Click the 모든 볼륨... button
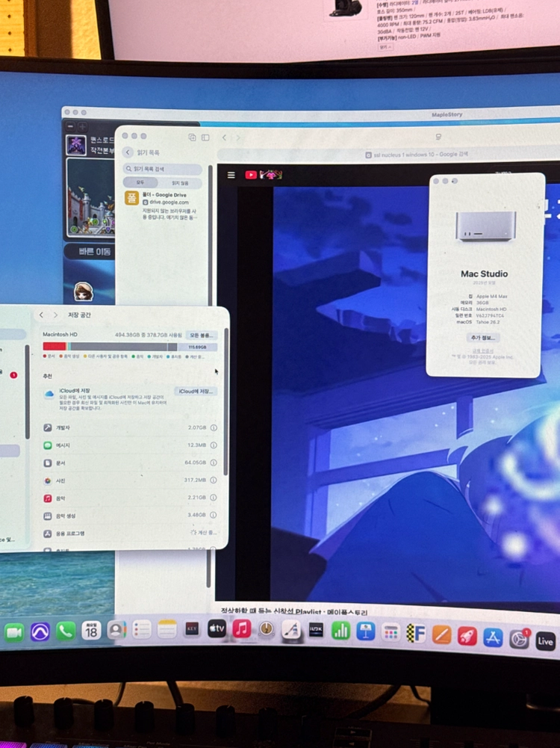 201,335
